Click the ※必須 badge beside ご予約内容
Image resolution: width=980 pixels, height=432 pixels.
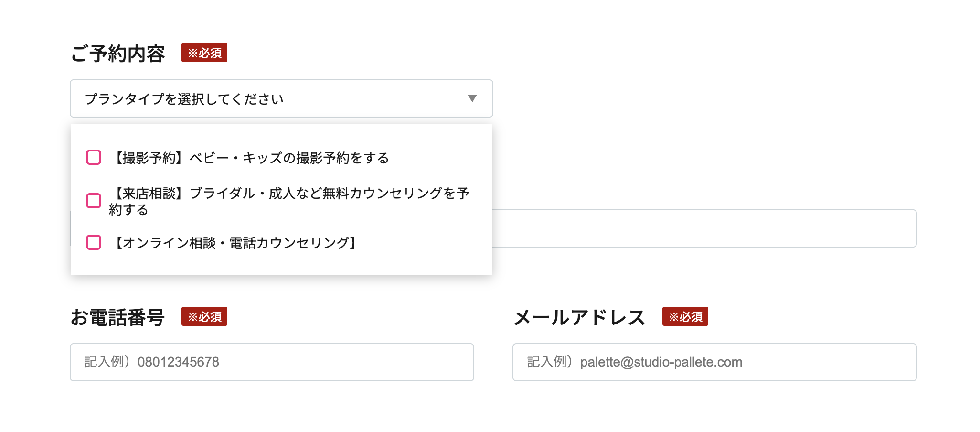204,53
